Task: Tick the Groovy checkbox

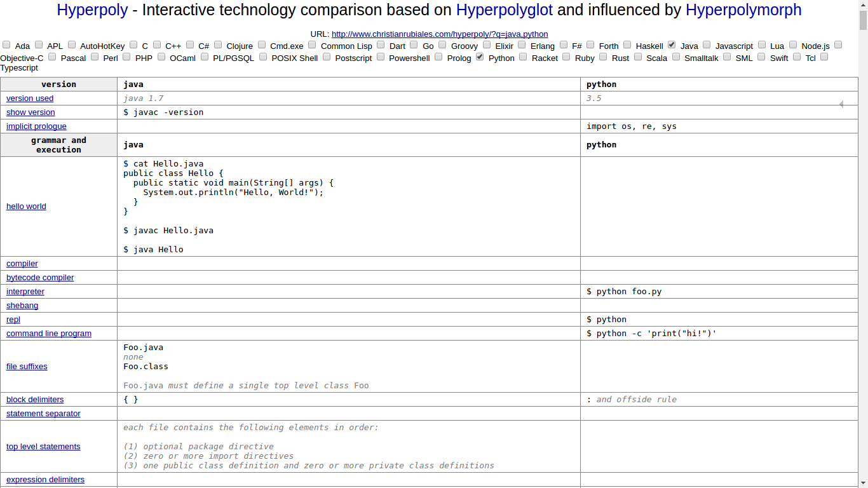Action: click(442, 44)
